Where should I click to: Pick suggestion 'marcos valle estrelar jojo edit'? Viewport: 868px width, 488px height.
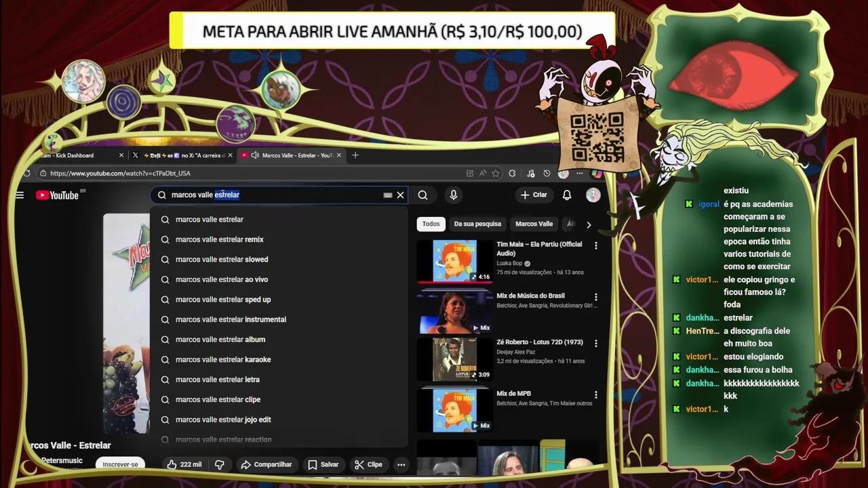tap(279, 420)
